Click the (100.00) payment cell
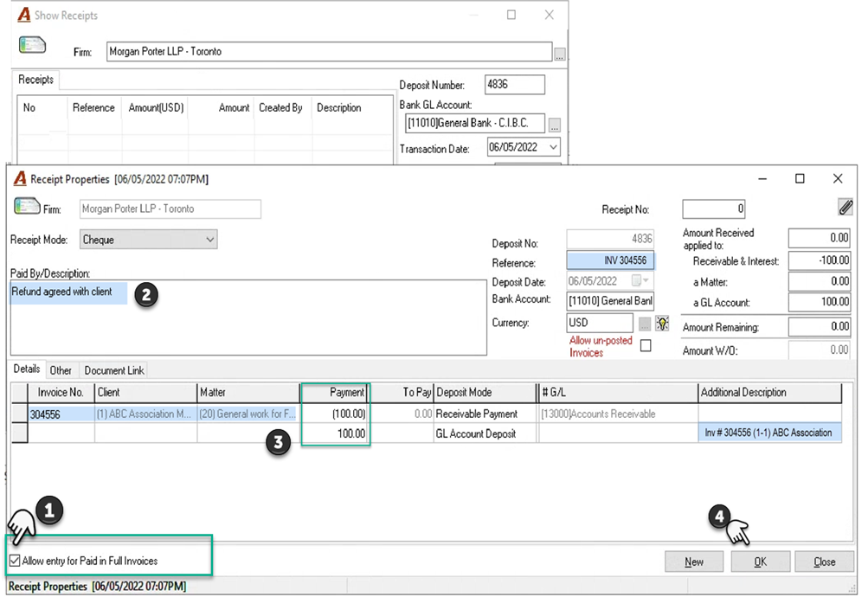The width and height of the screenshot is (868, 597). (x=336, y=414)
